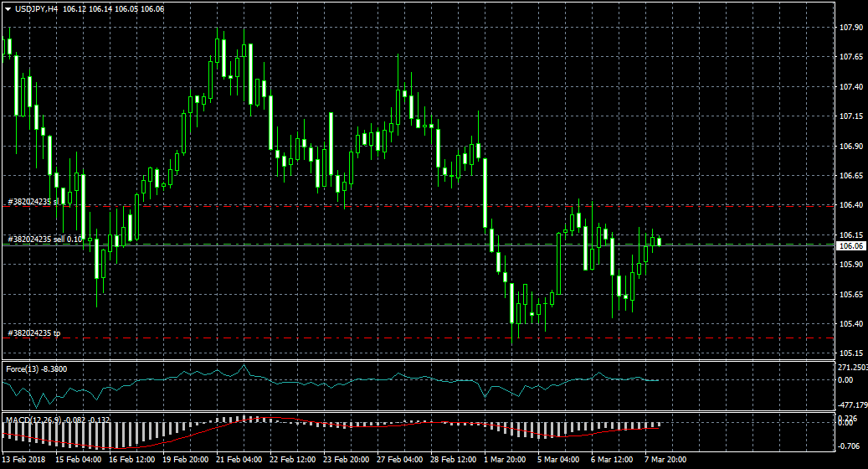Viewport: 868px width, 469px height.
Task: Click the 13 Feb 2018 date label
Action: coord(23,460)
